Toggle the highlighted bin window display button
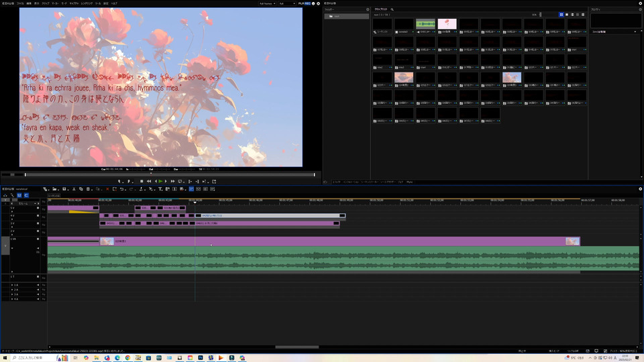The image size is (644, 362). click(x=191, y=189)
